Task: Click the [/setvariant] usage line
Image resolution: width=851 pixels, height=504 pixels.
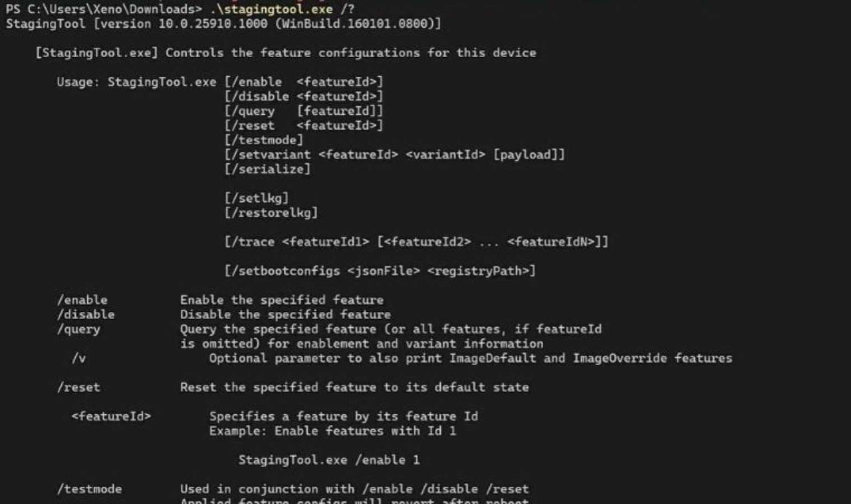Action: point(395,155)
